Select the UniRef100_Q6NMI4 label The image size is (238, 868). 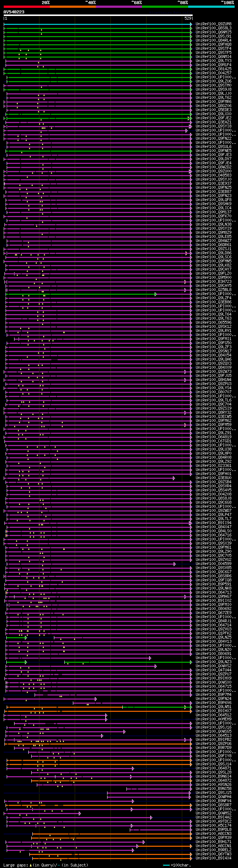coord(213,57)
